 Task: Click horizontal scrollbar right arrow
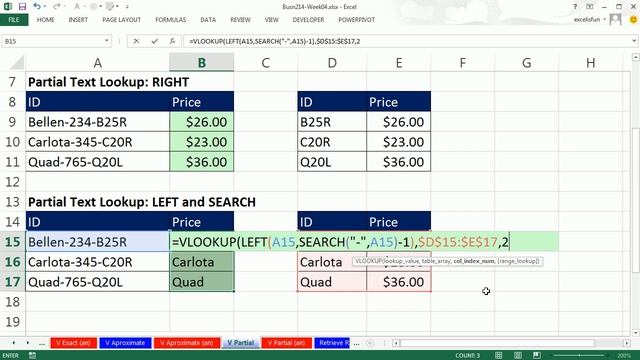(627, 343)
